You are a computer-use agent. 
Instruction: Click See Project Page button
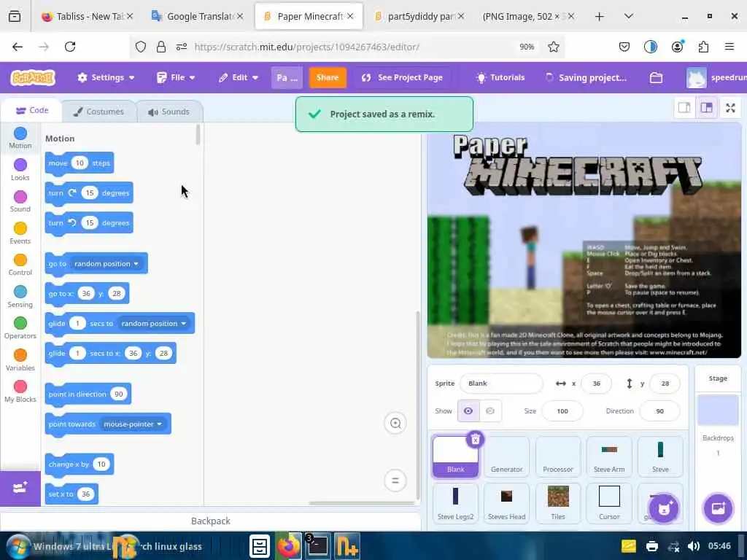[x=403, y=77]
